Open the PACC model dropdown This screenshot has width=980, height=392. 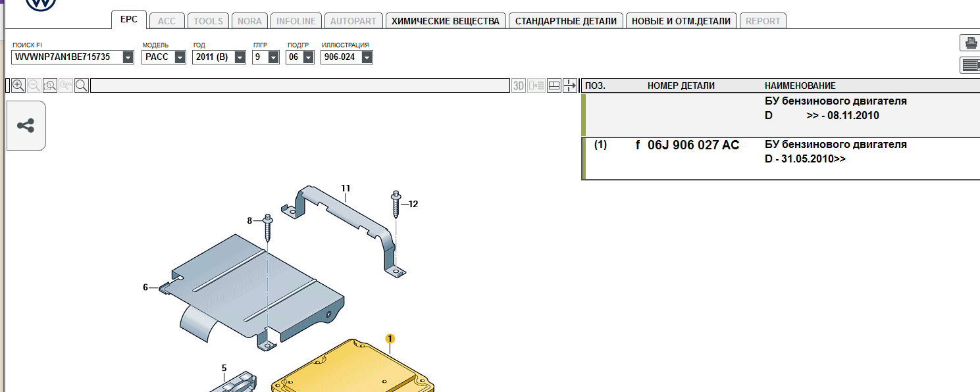coord(180,57)
